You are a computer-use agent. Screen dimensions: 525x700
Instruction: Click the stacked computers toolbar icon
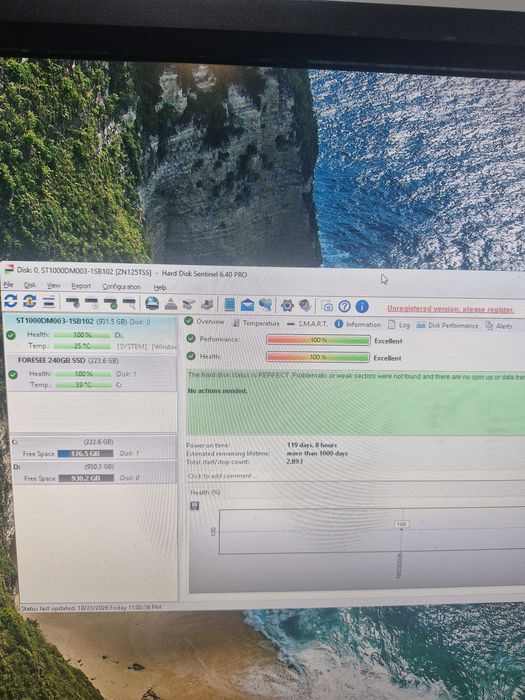point(207,305)
